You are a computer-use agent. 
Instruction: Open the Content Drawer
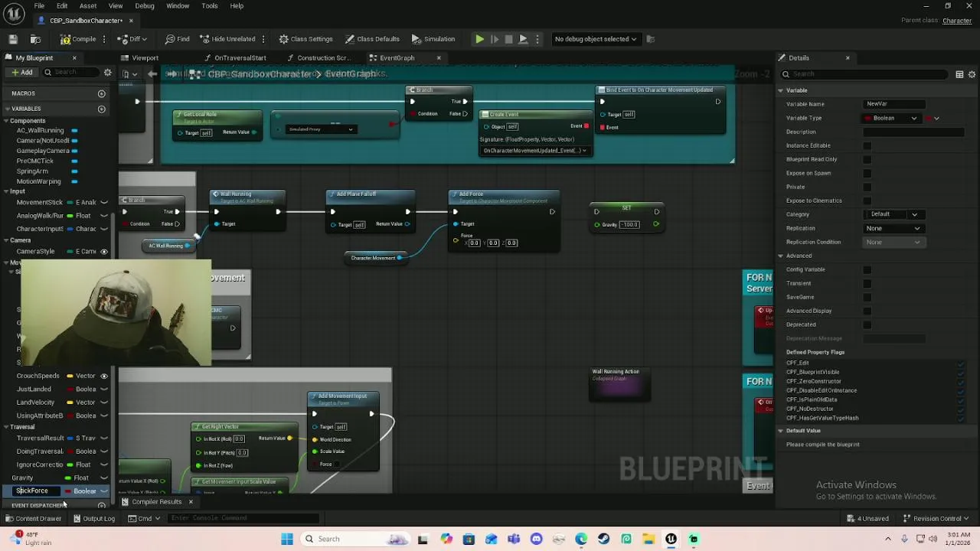coord(33,519)
